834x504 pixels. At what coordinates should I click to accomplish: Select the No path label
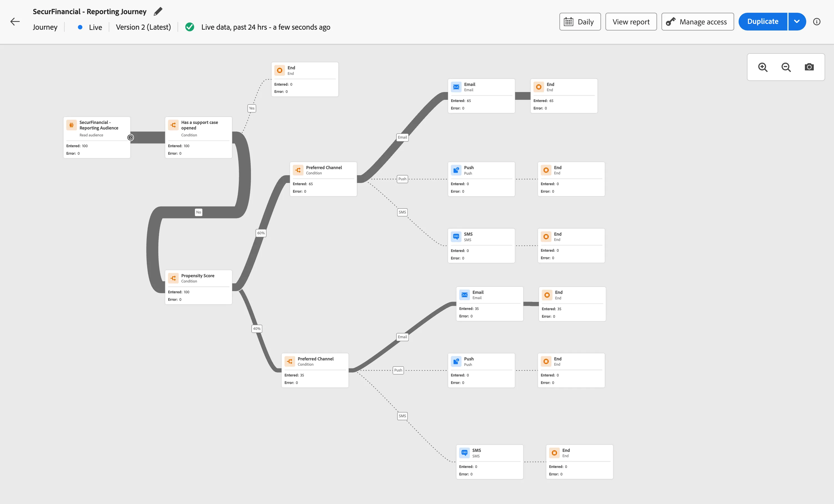198,212
